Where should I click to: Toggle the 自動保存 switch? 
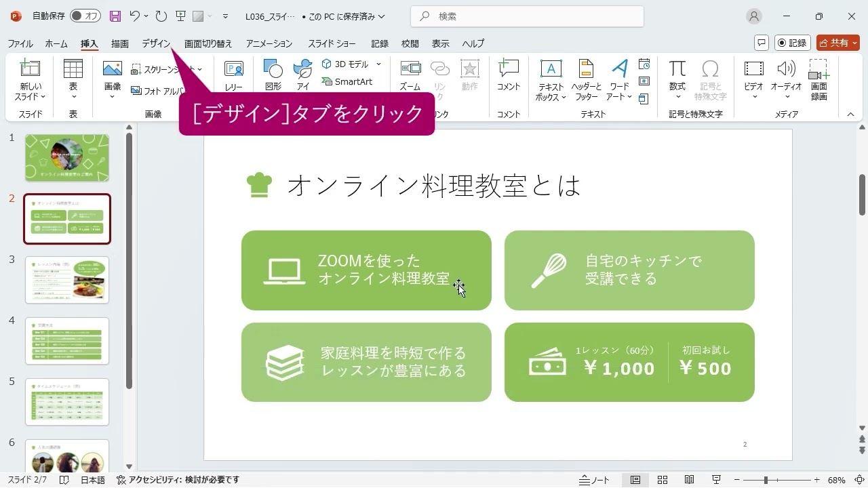tap(85, 16)
